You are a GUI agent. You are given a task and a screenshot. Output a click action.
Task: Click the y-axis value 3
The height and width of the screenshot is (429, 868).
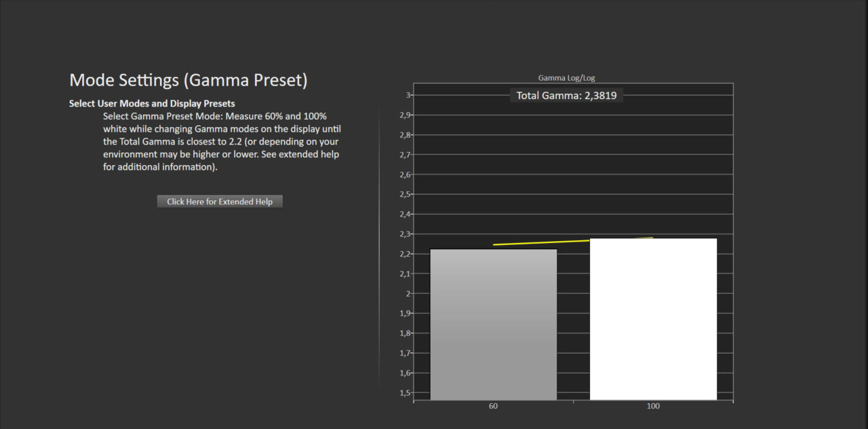click(408, 95)
